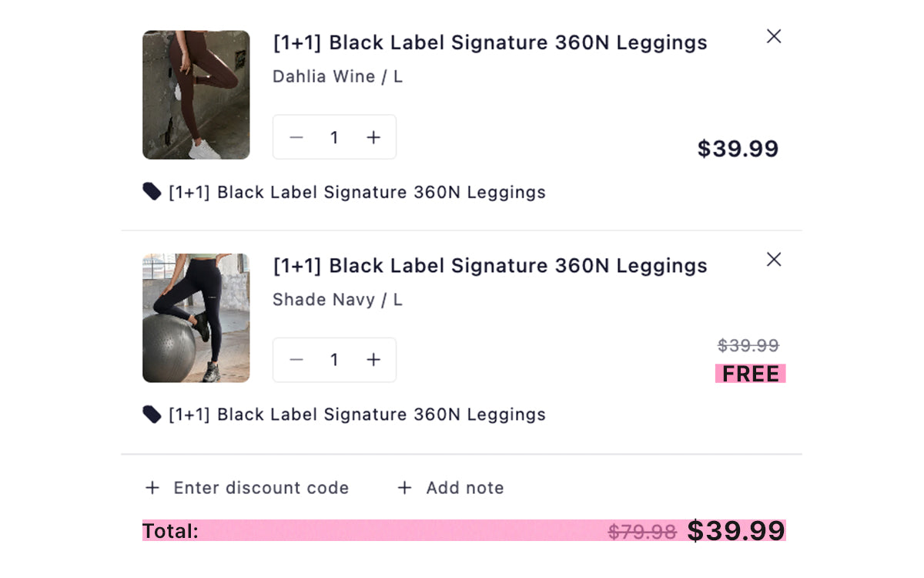Expand the Enter discount code section
The width and height of the screenshot is (924, 578).
click(x=261, y=488)
